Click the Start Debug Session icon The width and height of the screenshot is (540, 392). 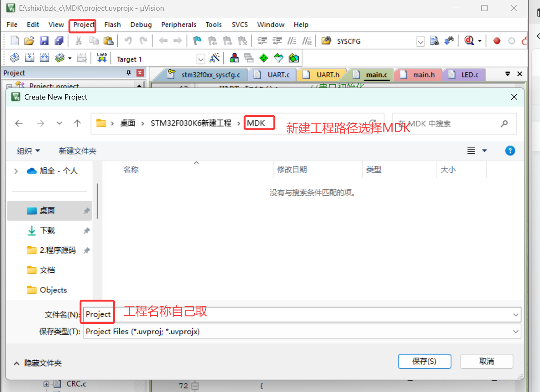[x=469, y=40]
